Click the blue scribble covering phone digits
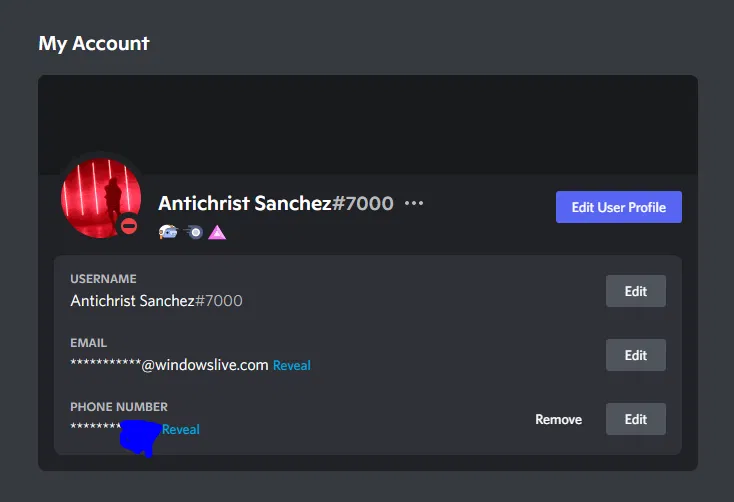The height and width of the screenshot is (502, 734). (x=139, y=438)
